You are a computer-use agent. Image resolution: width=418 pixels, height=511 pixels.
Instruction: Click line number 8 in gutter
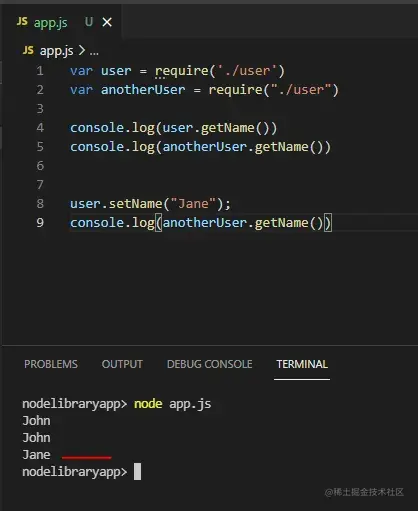click(x=40, y=204)
